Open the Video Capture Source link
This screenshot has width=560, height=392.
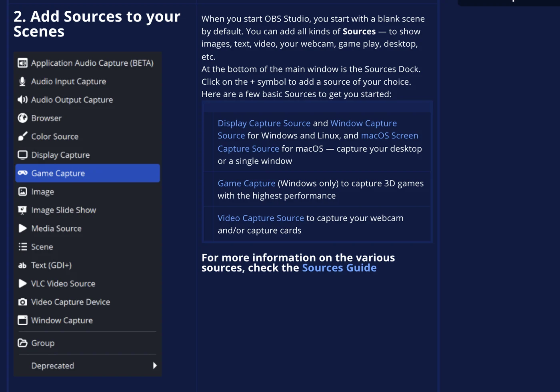[261, 218]
